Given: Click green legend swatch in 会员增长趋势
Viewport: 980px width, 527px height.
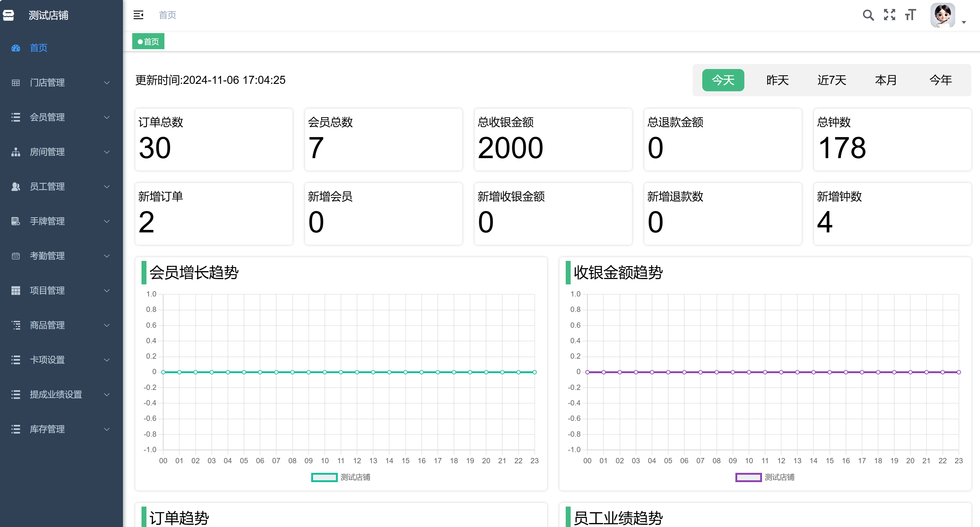Looking at the screenshot, I should click(x=324, y=477).
